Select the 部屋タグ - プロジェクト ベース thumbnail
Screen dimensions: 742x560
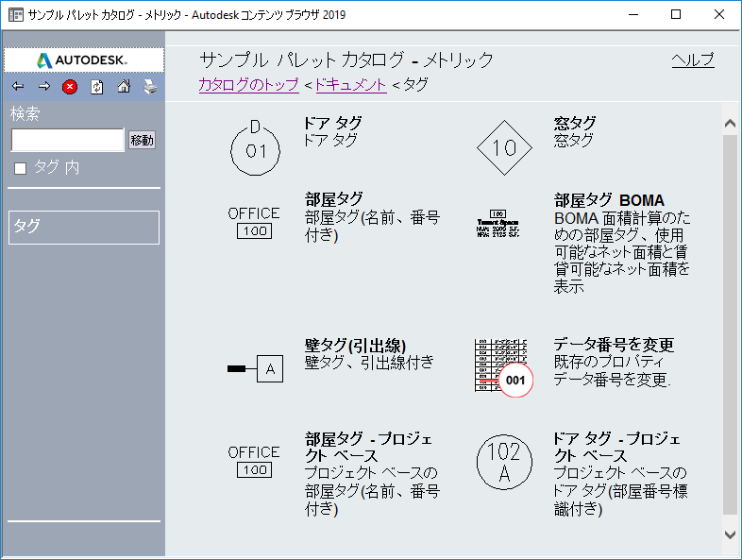254,462
